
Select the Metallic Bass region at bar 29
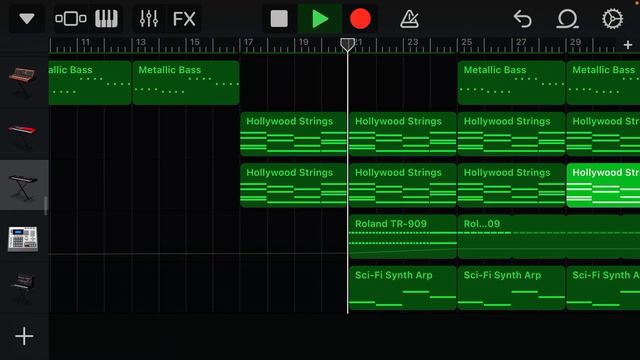[603, 83]
